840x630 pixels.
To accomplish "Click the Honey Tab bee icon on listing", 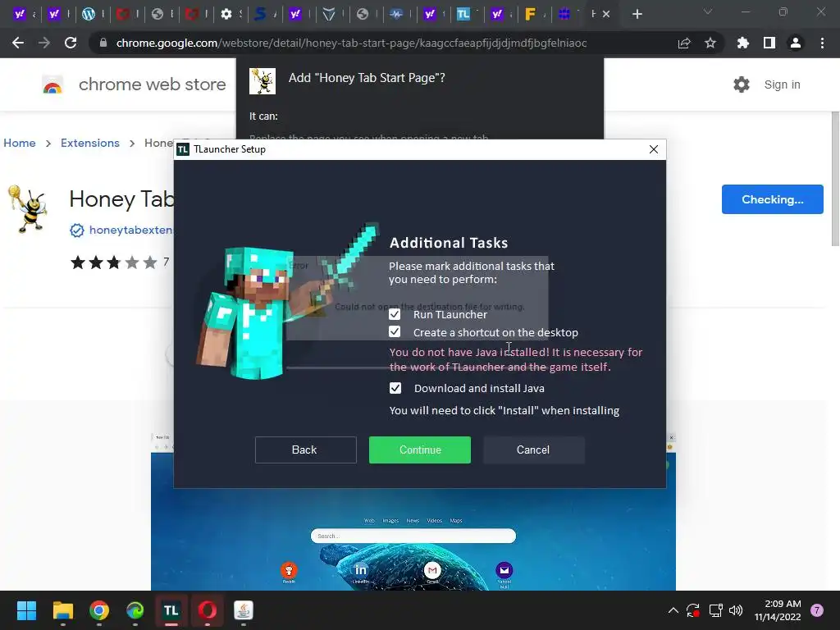I will point(28,209).
